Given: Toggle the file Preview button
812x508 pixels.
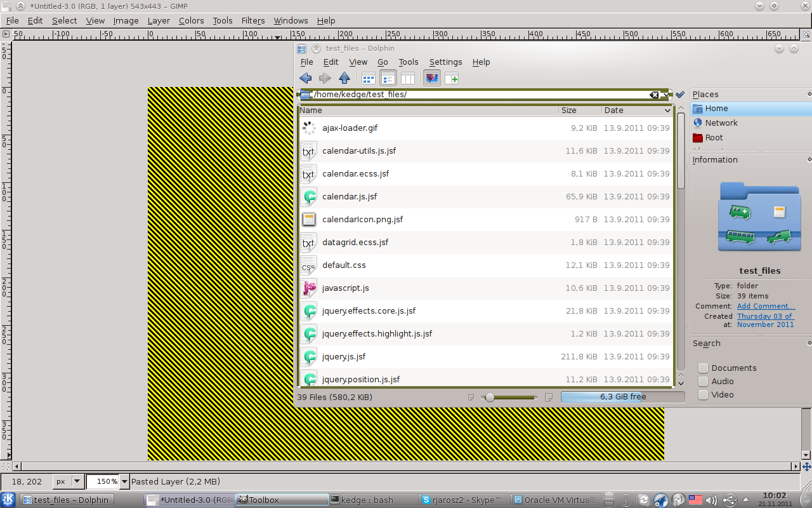Looking at the screenshot, I should coord(432,78).
